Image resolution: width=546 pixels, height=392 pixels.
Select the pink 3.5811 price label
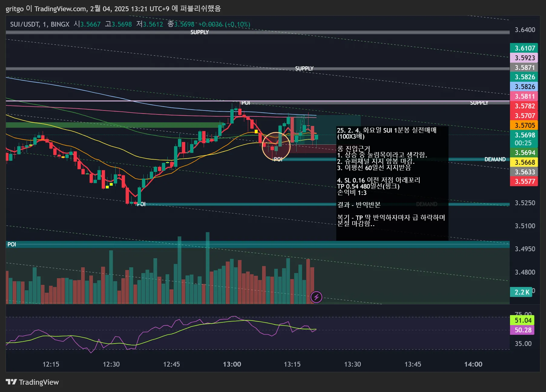point(524,96)
